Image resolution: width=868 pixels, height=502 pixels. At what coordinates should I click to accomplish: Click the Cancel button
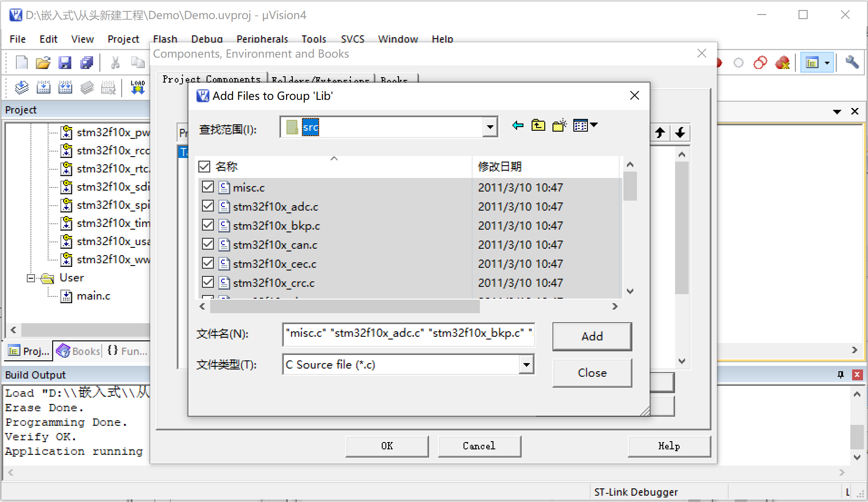[479, 446]
